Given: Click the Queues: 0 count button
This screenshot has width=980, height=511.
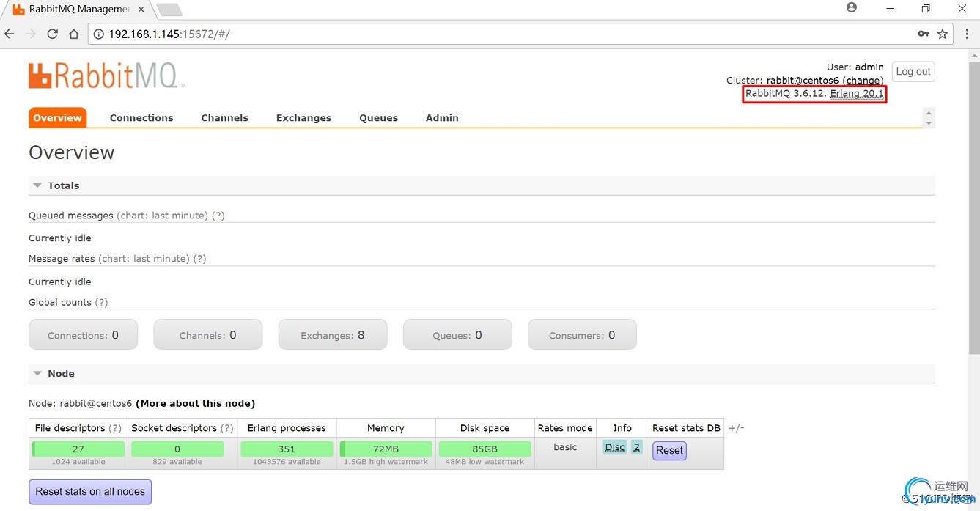Looking at the screenshot, I should pyautogui.click(x=457, y=335).
